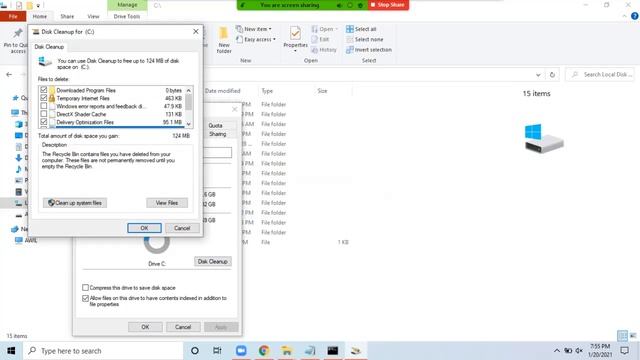Switch to the View ribbon tab
Viewport: 640px width, 360px height.
[93, 16]
